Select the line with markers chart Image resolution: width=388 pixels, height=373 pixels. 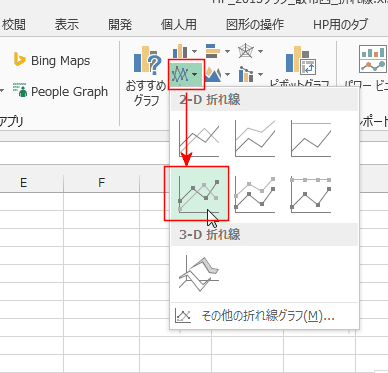196,194
